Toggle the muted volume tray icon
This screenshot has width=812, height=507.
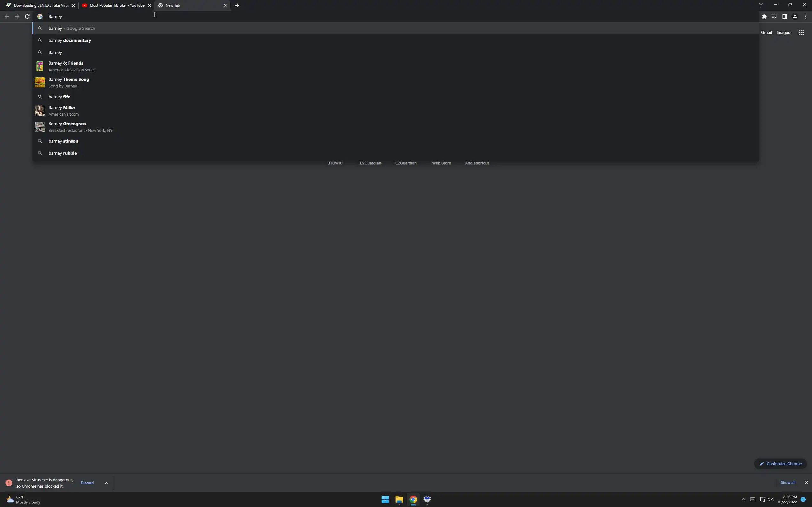(770, 499)
